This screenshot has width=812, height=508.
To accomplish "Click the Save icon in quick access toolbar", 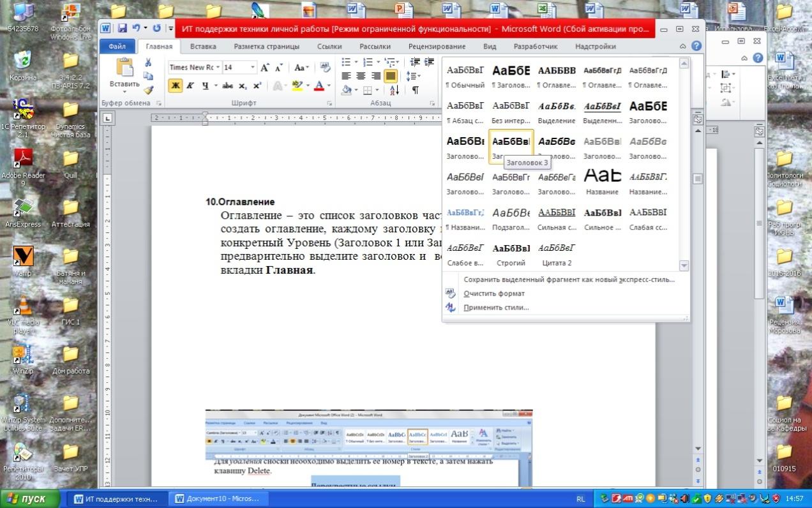I will click(x=122, y=29).
